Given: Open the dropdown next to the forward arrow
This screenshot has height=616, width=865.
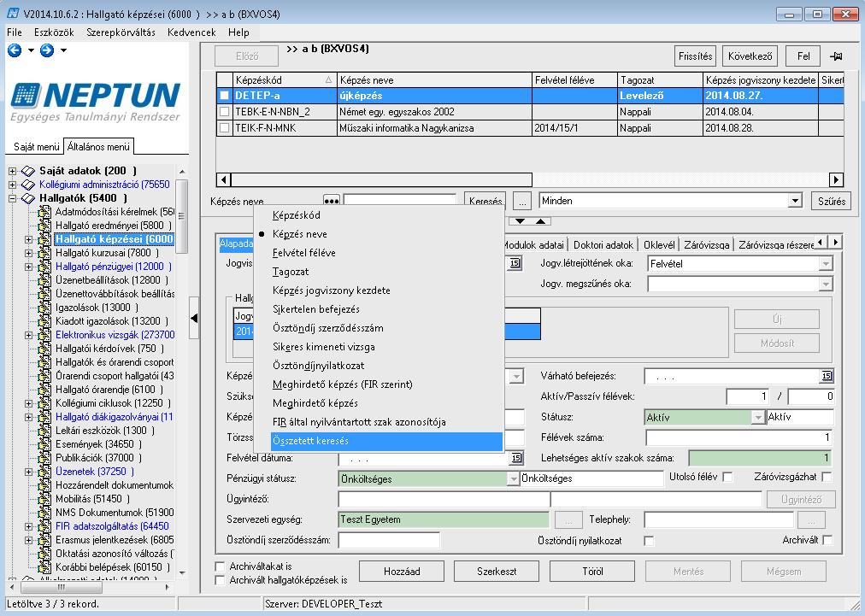Looking at the screenshot, I should (x=63, y=50).
